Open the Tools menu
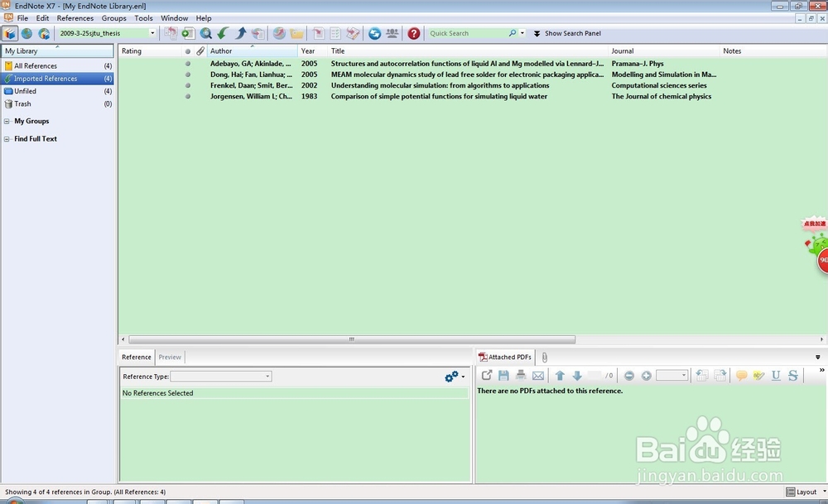This screenshot has height=504, width=828. pyautogui.click(x=143, y=18)
